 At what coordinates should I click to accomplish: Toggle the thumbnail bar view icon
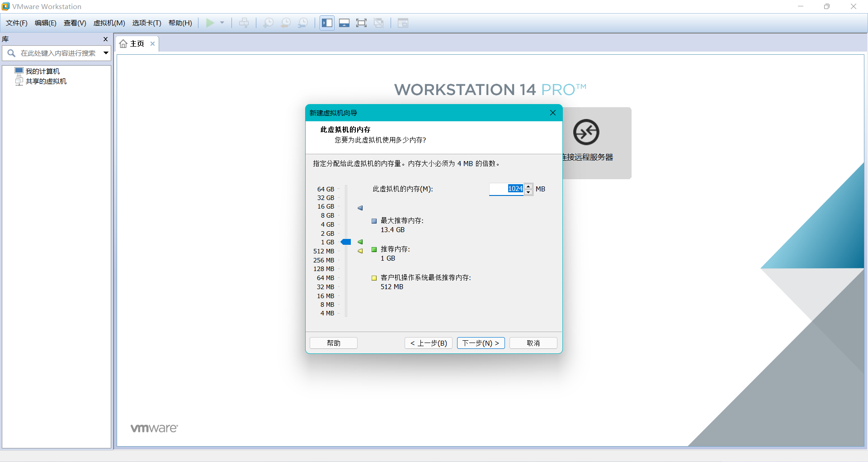pyautogui.click(x=344, y=23)
